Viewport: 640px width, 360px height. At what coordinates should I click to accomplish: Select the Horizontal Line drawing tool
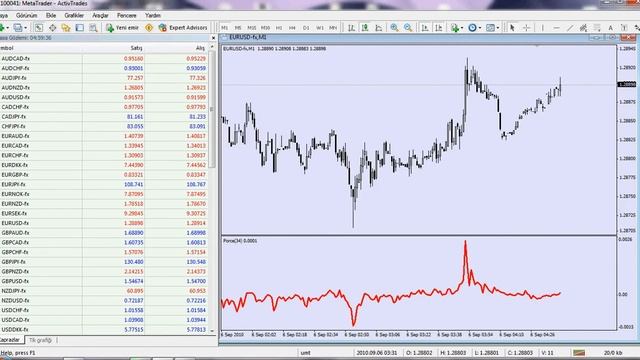tap(556, 28)
